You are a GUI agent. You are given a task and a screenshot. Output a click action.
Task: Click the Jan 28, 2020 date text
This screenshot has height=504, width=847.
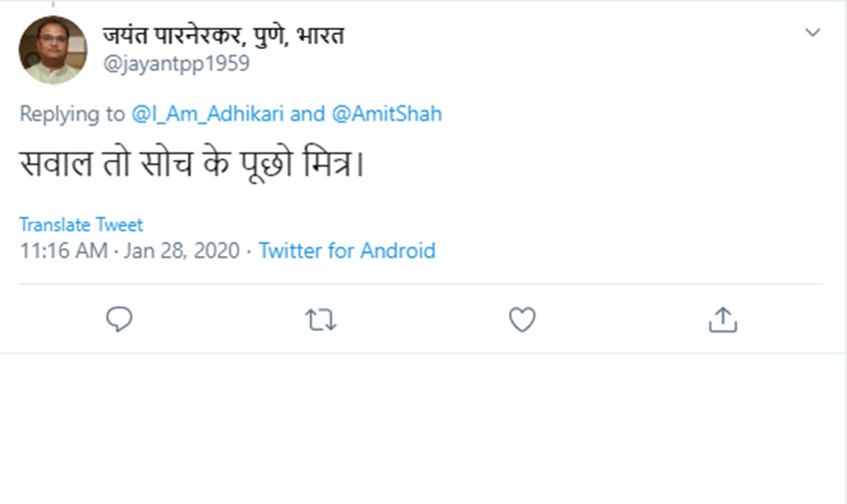pos(182,250)
